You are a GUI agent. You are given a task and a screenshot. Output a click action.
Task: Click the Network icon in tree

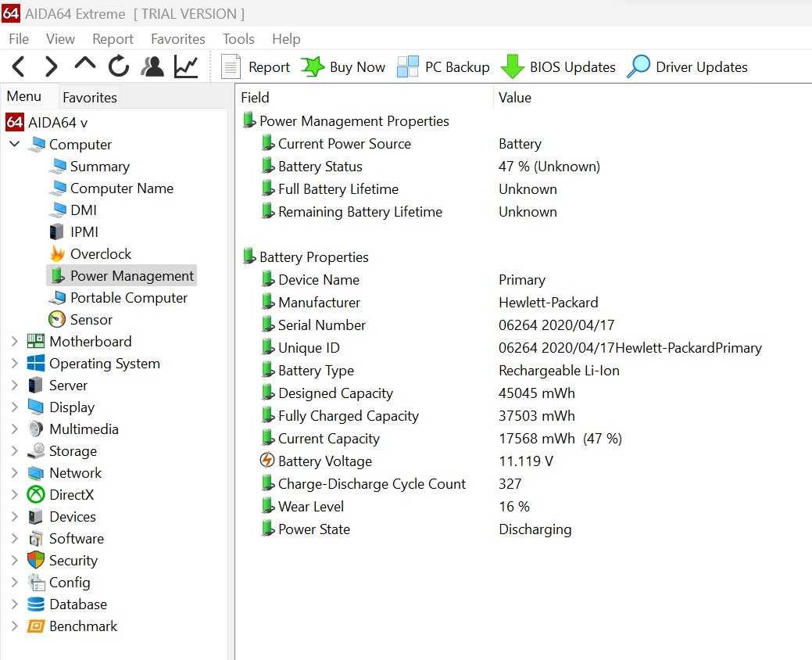click(36, 473)
